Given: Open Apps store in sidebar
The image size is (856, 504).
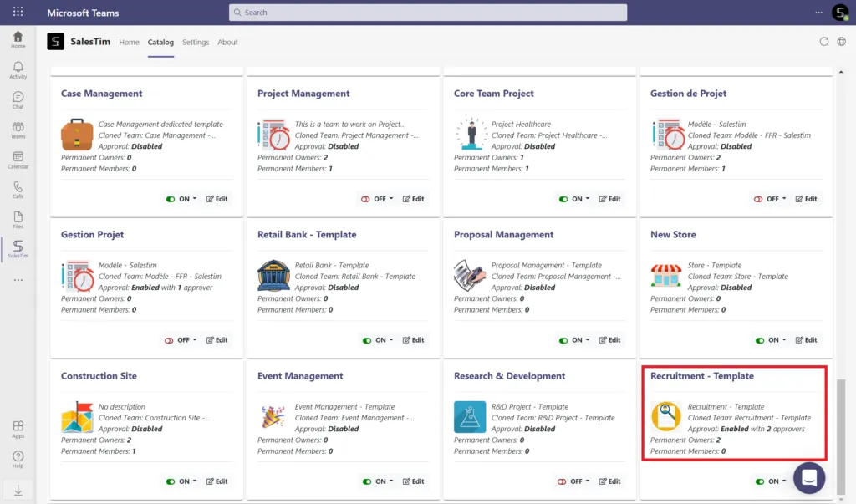Looking at the screenshot, I should 18,429.
